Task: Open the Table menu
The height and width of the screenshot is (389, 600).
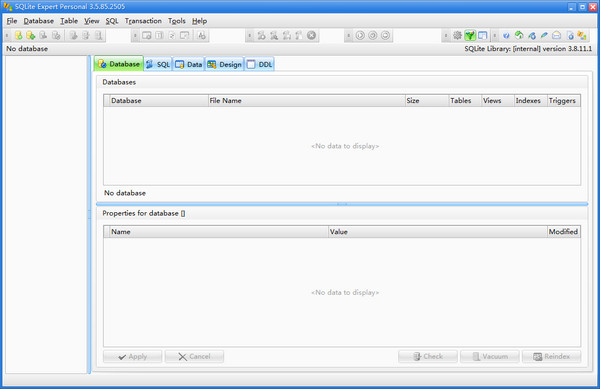Action: (69, 21)
